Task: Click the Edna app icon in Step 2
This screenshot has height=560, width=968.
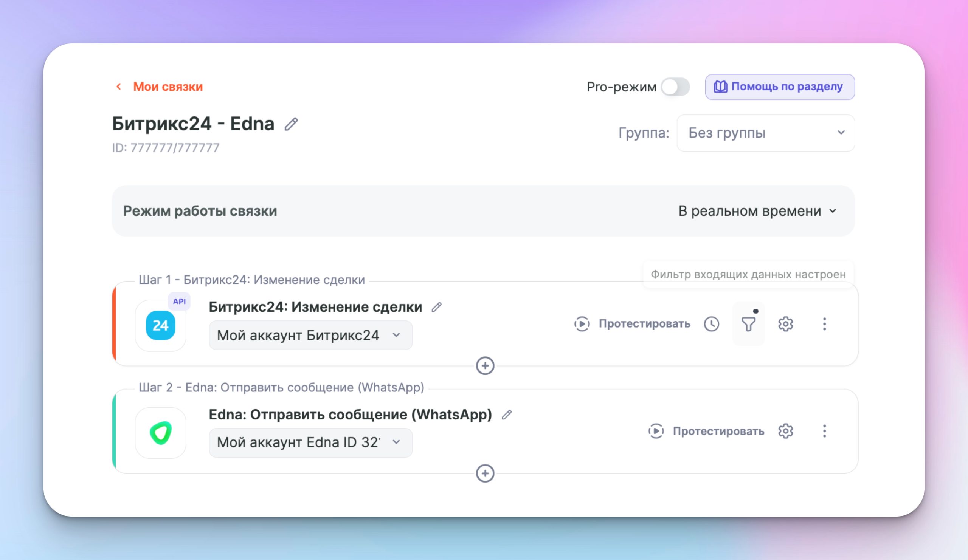Action: [x=161, y=433]
